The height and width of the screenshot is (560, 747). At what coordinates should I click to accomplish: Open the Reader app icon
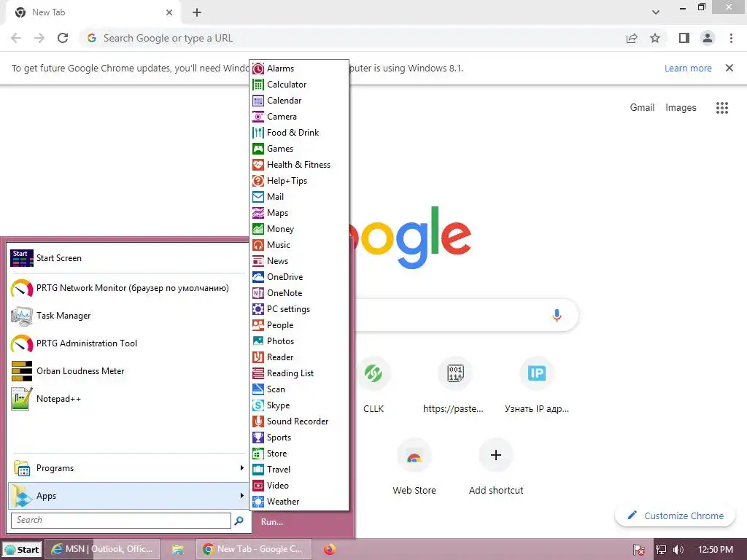pyautogui.click(x=258, y=357)
